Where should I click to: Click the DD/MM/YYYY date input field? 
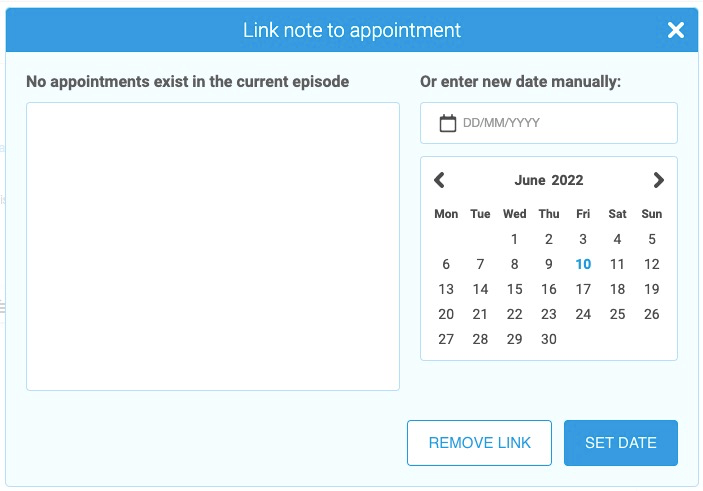click(x=560, y=123)
